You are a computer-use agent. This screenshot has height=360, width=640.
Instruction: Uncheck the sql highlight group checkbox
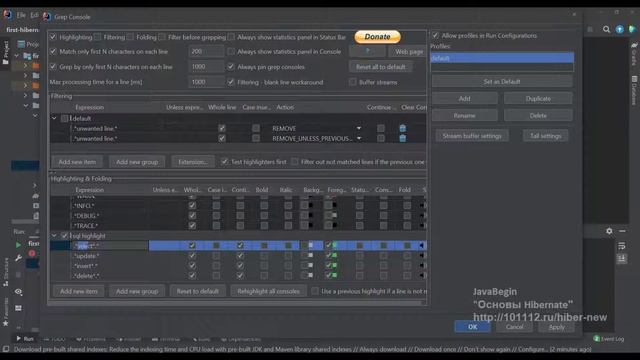point(64,236)
